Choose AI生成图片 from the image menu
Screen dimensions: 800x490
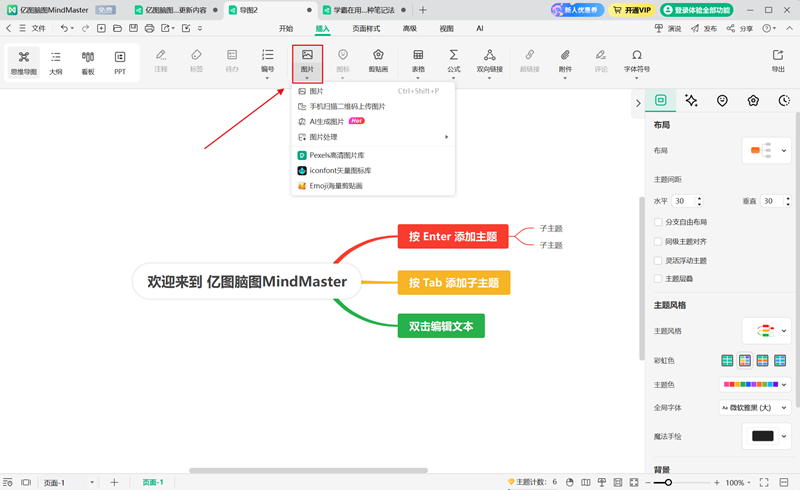[373, 121]
